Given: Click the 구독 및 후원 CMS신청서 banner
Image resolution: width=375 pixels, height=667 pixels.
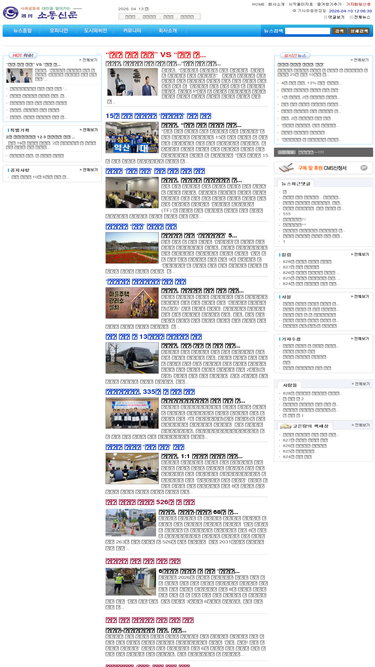Looking at the screenshot, I should (323, 168).
